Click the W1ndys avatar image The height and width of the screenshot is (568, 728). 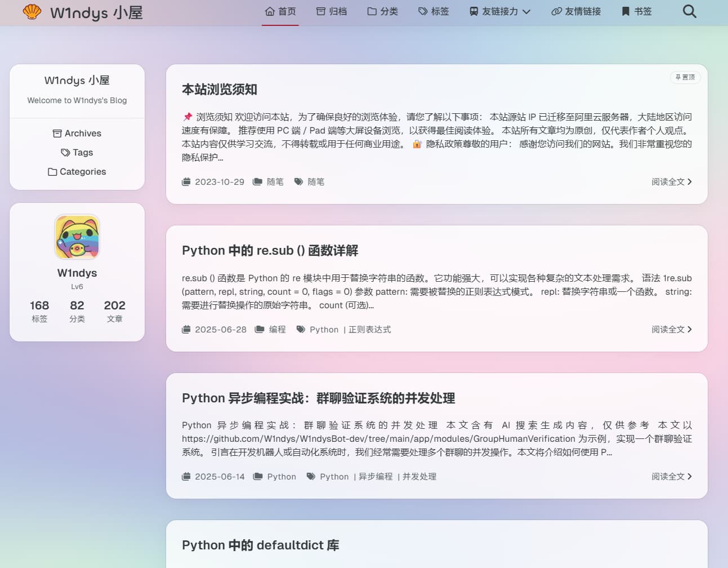point(77,237)
